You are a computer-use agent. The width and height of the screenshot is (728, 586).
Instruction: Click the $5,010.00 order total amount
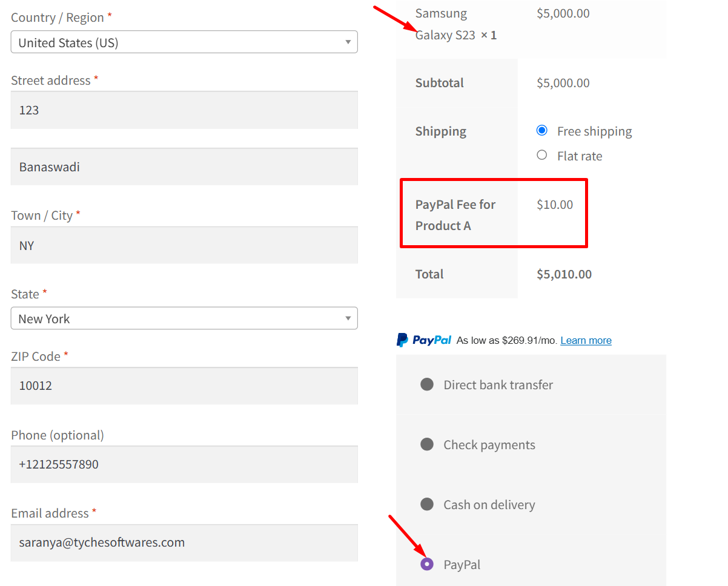[564, 274]
